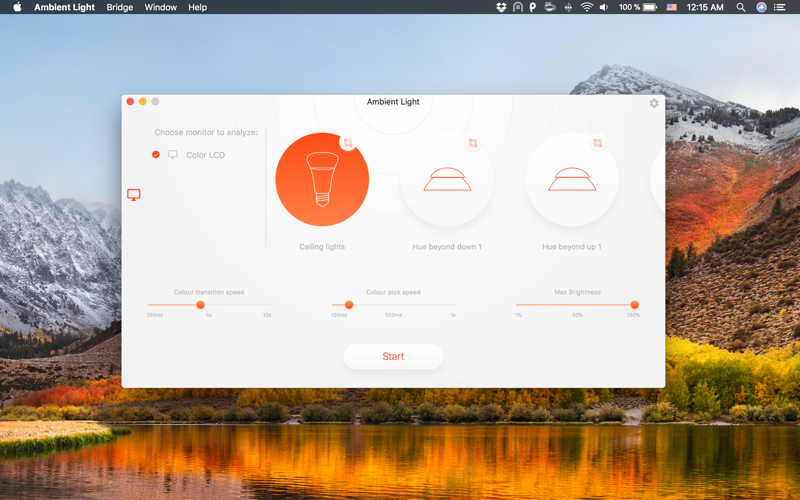Open the Wi-Fi status menu

pos(587,7)
